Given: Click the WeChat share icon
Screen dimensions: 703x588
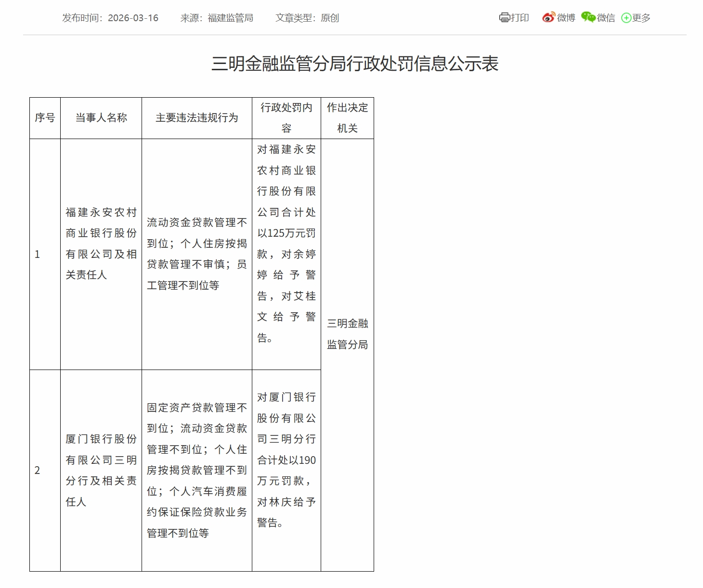Looking at the screenshot, I should [588, 17].
